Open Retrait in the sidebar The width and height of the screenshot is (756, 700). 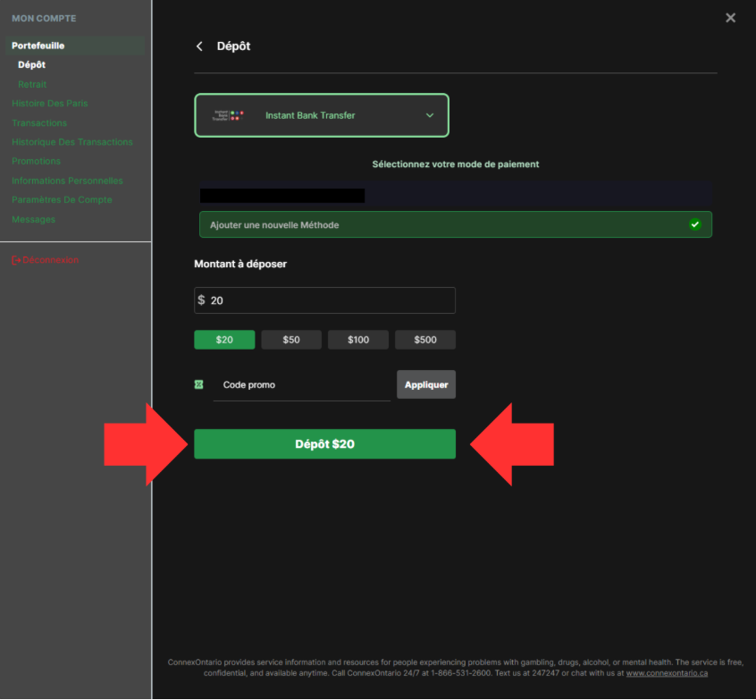pyautogui.click(x=32, y=84)
